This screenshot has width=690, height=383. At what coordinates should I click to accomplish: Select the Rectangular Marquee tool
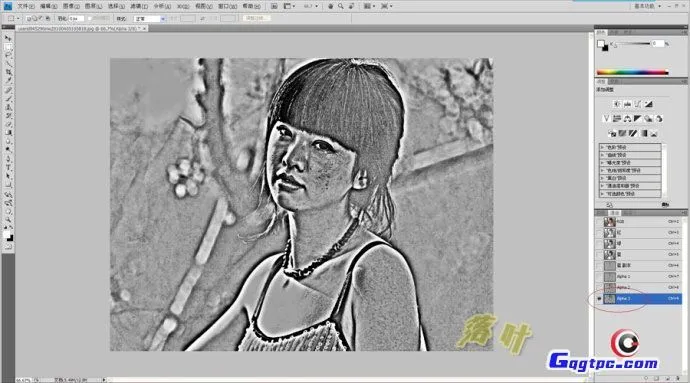point(8,47)
